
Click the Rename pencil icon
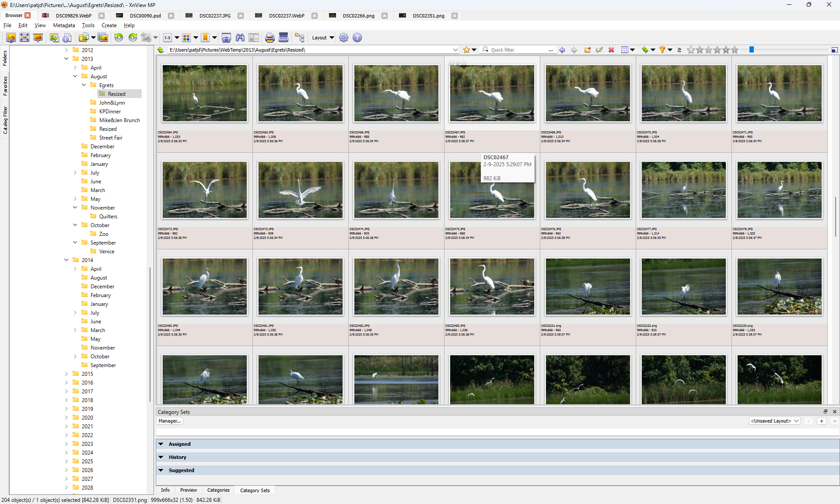point(599,50)
